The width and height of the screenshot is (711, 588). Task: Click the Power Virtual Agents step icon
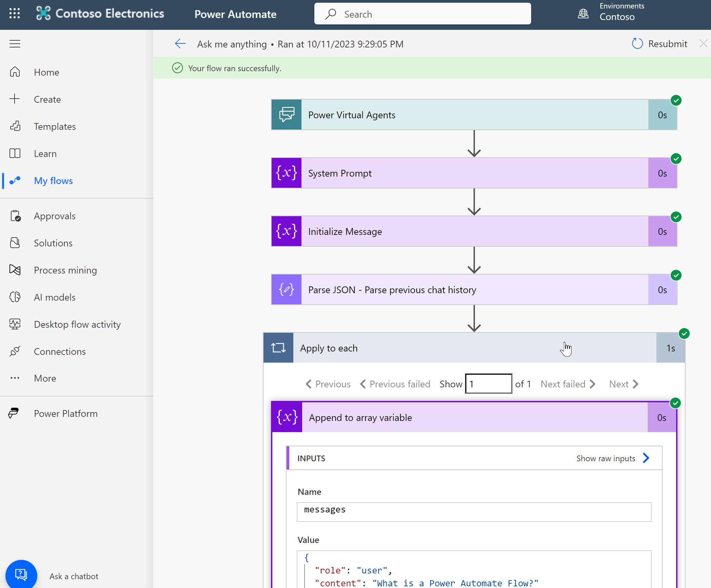tap(286, 115)
